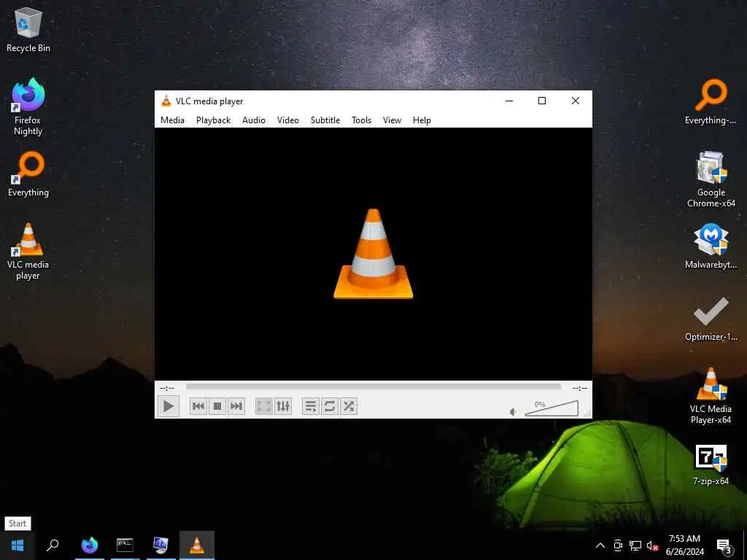Toggle random shuffle playback
747x560 pixels.
coord(349,406)
